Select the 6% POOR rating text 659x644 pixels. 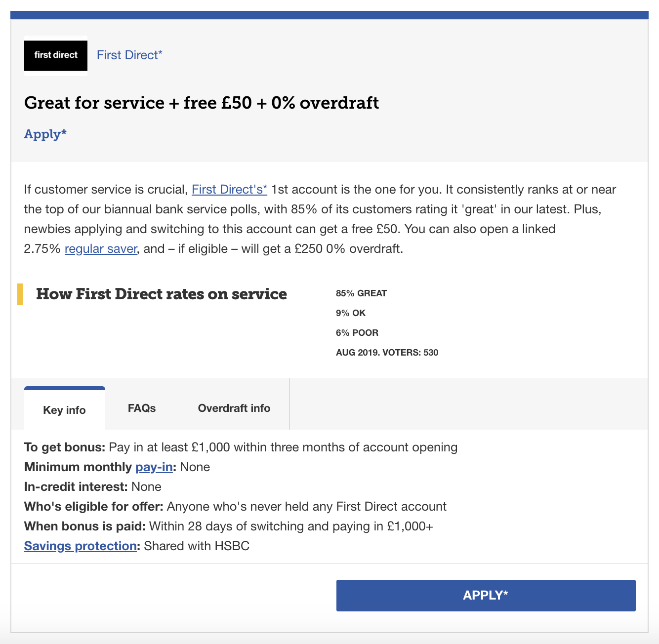[x=357, y=332]
